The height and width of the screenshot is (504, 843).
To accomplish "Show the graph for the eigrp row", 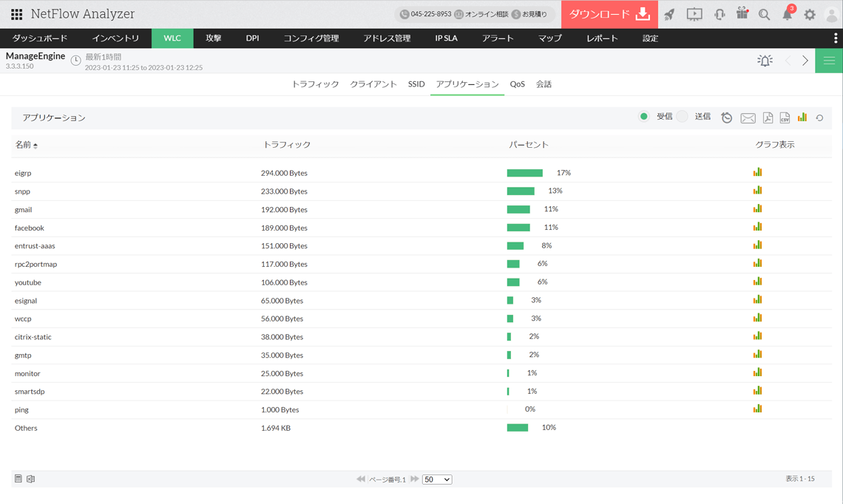I will (757, 172).
